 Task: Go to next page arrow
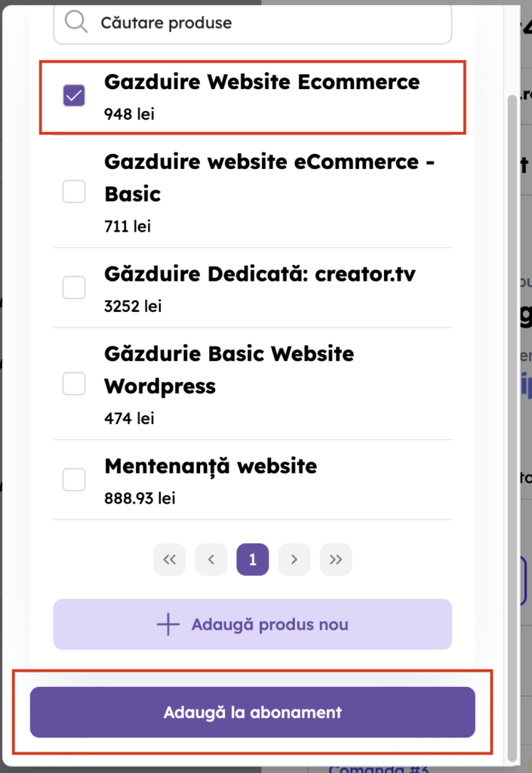coord(294,559)
